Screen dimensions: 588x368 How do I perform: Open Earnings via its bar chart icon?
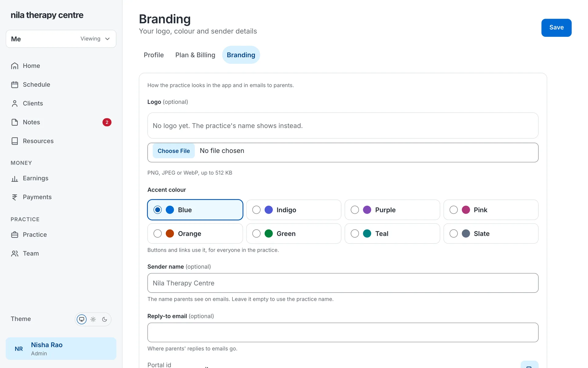tap(14, 178)
